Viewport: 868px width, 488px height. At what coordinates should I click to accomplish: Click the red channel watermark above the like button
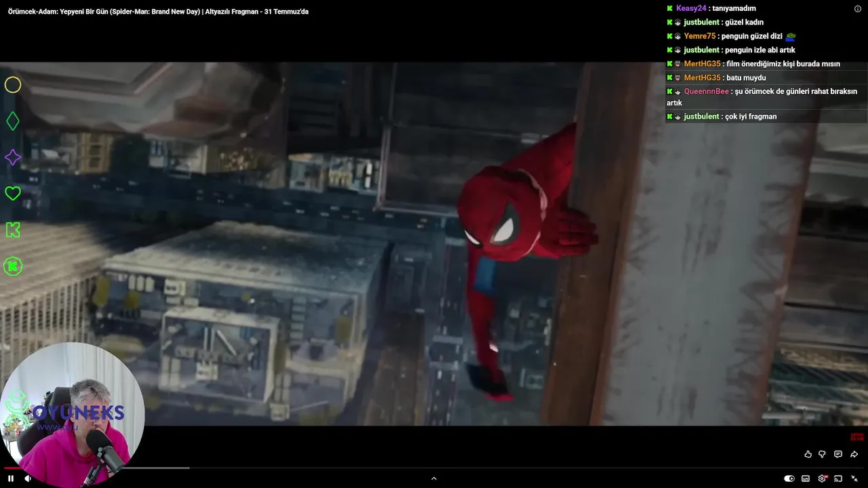pos(857,437)
